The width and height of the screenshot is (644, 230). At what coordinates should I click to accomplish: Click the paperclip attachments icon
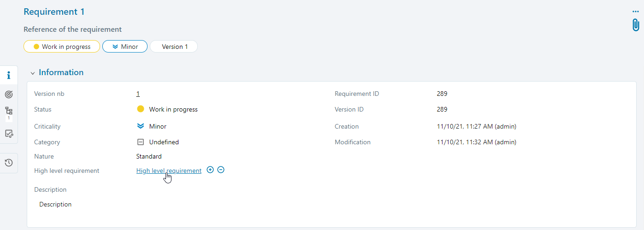click(x=636, y=25)
